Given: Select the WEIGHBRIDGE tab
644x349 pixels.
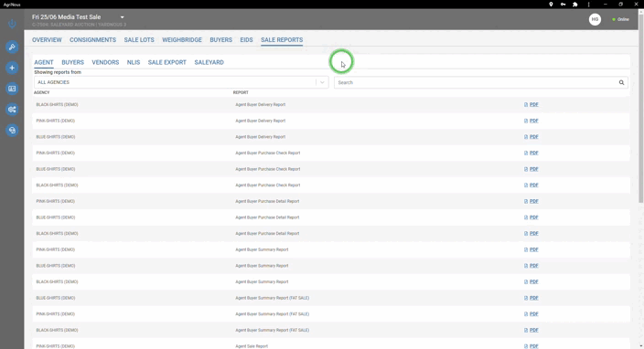Looking at the screenshot, I should pyautogui.click(x=182, y=40).
